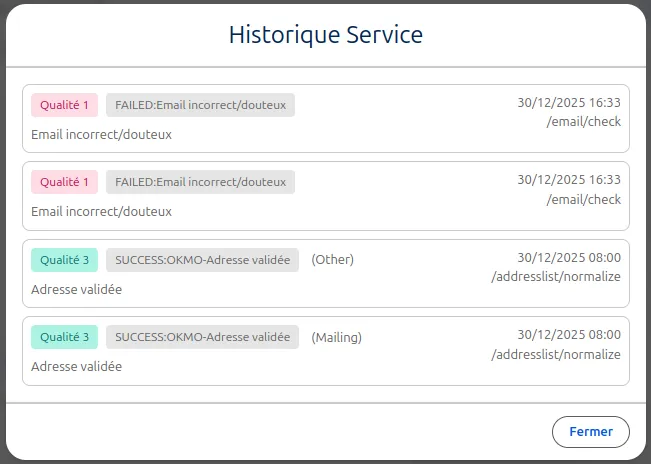The height and width of the screenshot is (464, 651).
Task: Click the Fermer button
Action: pos(590,432)
